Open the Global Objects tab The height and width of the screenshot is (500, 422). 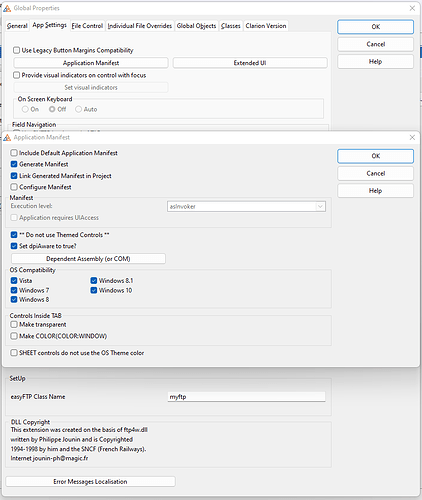196,26
